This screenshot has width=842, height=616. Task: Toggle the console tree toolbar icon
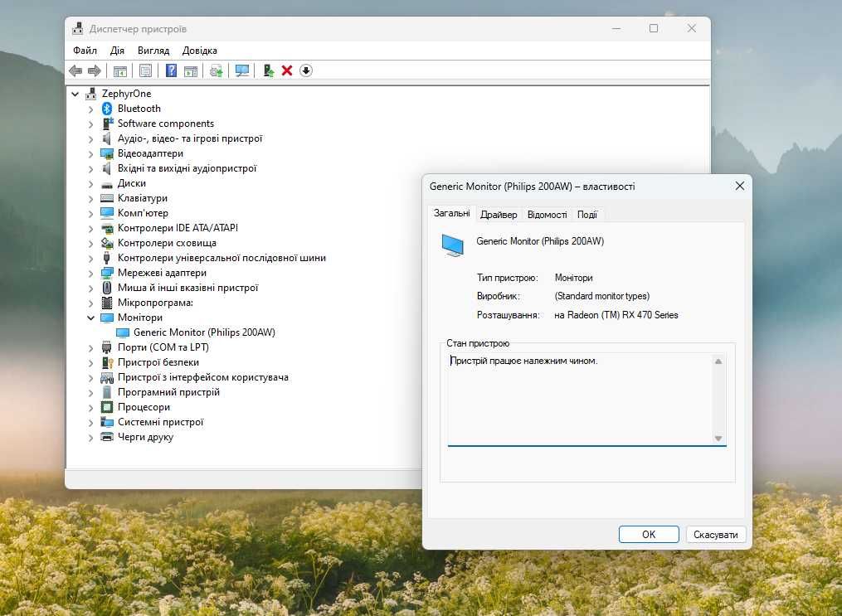(x=120, y=70)
